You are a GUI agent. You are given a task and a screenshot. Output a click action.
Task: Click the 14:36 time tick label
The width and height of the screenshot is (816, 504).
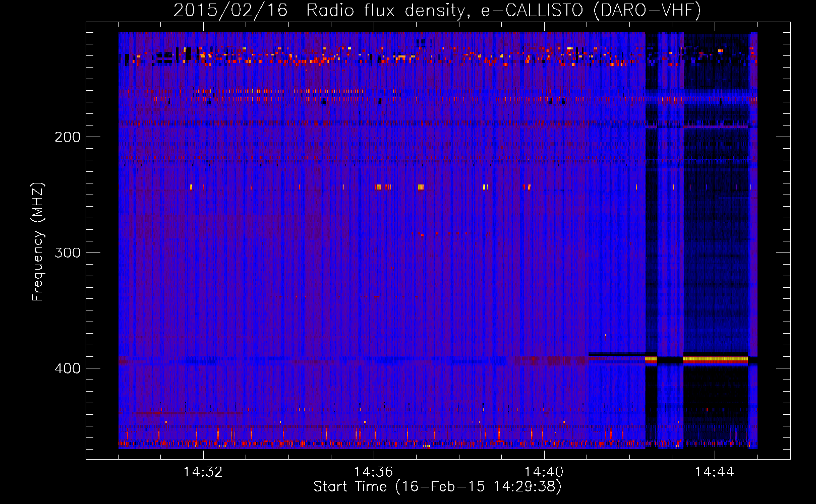point(373,472)
